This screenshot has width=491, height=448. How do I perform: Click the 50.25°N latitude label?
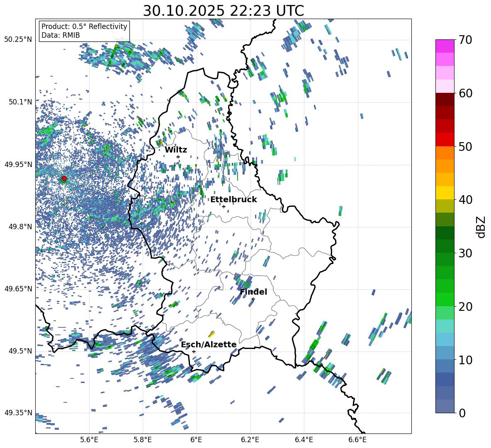[18, 40]
